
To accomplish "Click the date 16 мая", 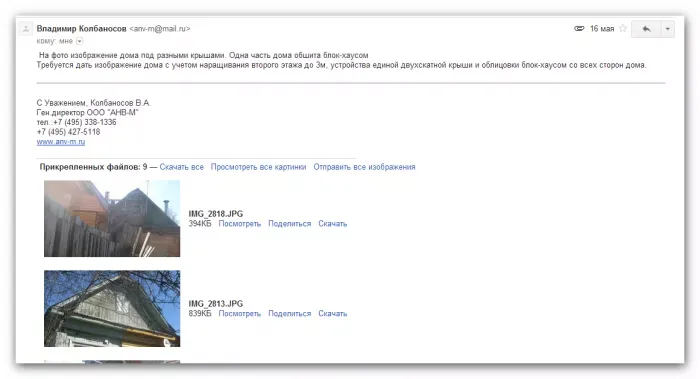I will point(602,29).
